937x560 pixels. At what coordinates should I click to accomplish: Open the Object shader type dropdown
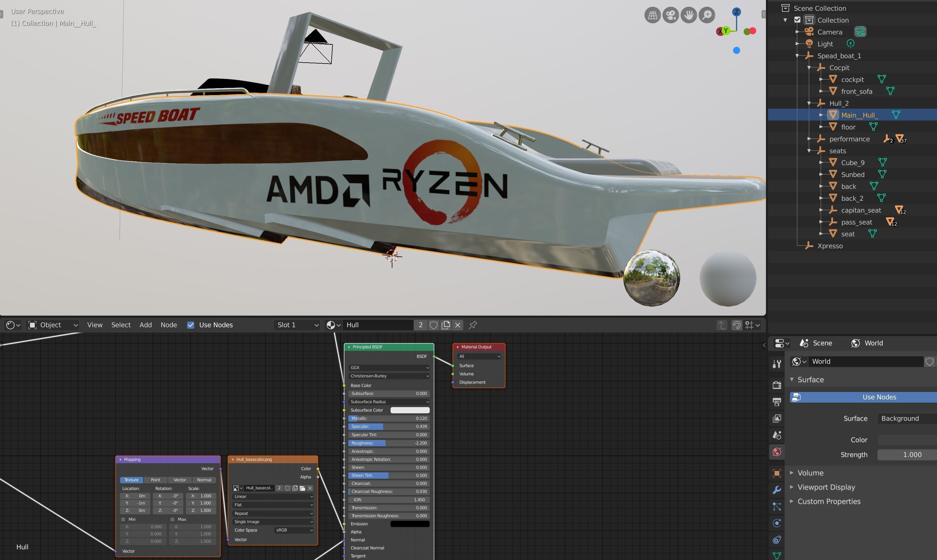point(53,325)
